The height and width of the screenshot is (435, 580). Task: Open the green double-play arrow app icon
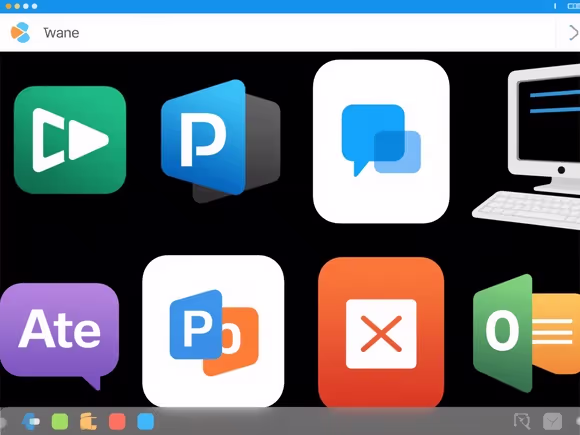click(70, 140)
